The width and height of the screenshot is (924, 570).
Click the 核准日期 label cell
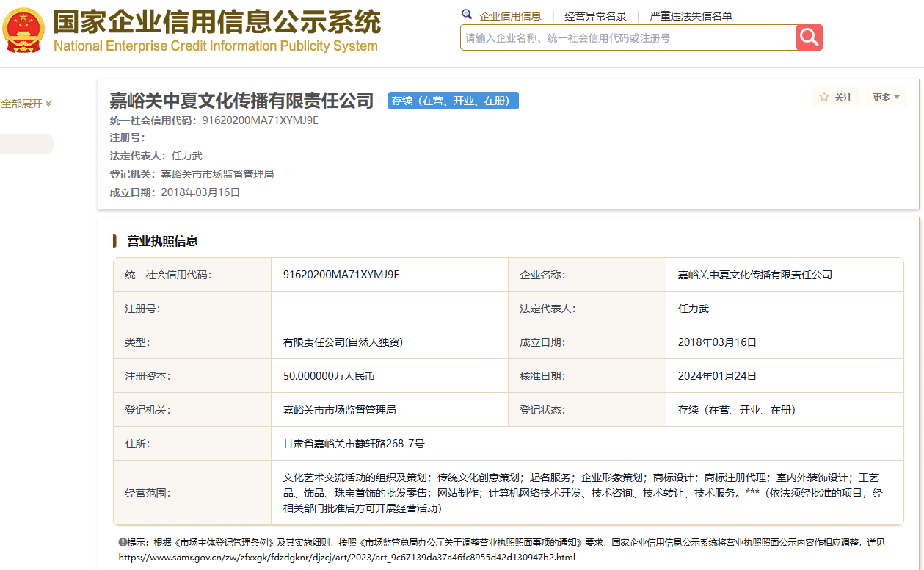tap(587, 376)
